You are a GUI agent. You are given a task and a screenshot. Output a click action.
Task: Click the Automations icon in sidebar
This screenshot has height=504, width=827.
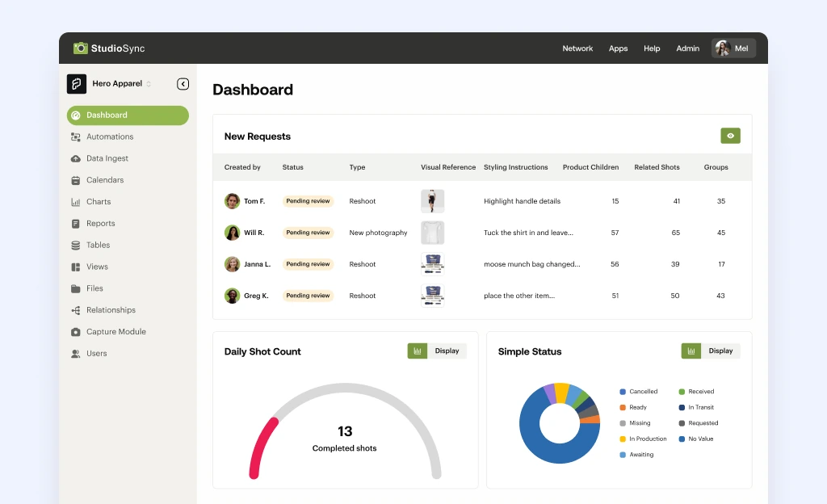tap(76, 137)
